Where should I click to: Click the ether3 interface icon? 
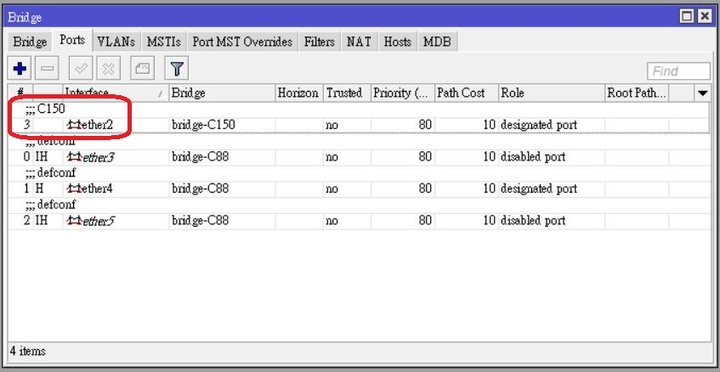74,157
